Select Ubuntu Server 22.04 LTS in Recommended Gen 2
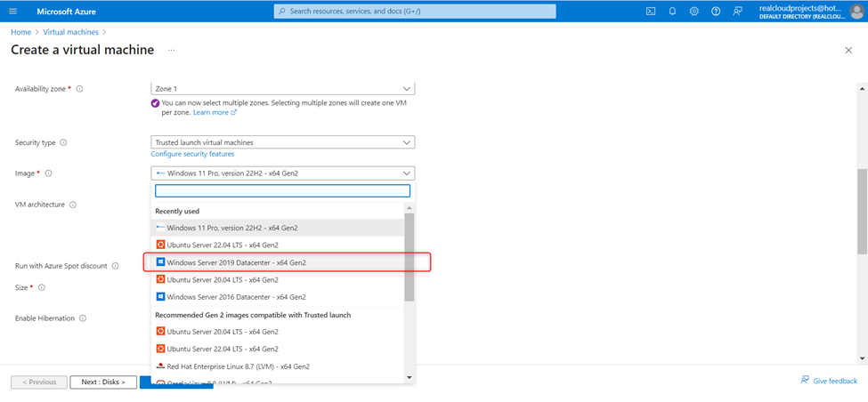The image size is (868, 402). 278,349
